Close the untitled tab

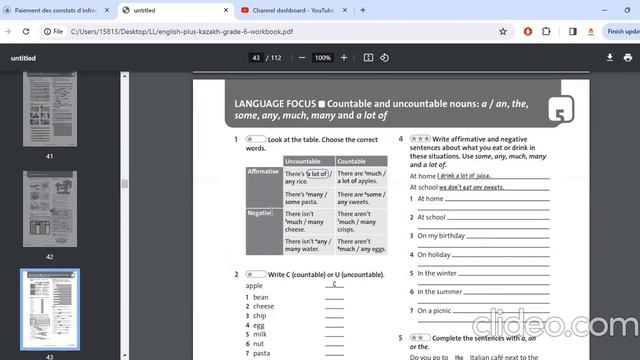226,10
